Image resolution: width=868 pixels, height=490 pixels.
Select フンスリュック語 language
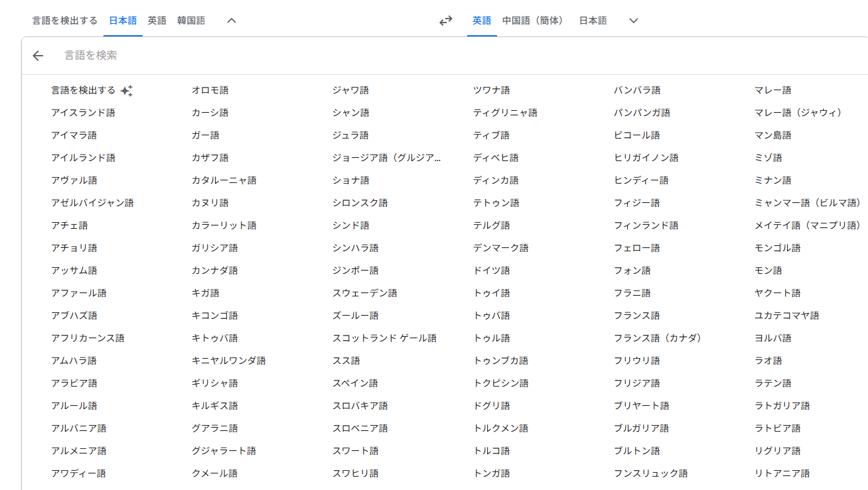click(650, 473)
